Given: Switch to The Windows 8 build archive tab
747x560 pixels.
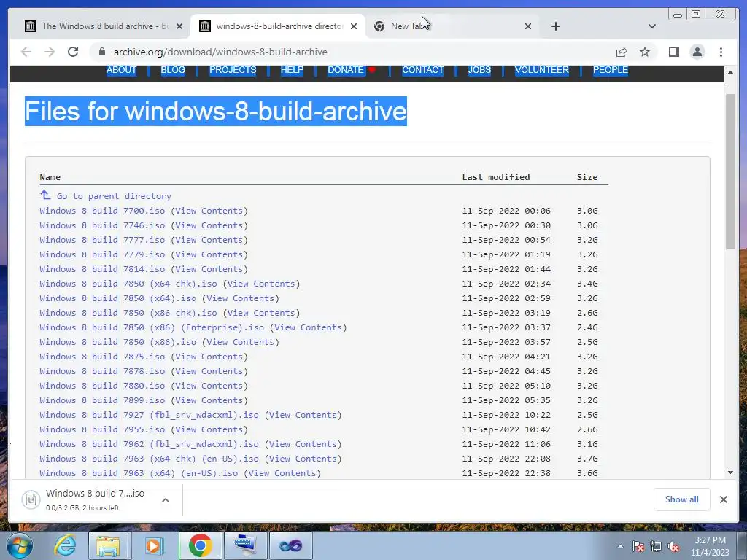Looking at the screenshot, I should [103, 26].
